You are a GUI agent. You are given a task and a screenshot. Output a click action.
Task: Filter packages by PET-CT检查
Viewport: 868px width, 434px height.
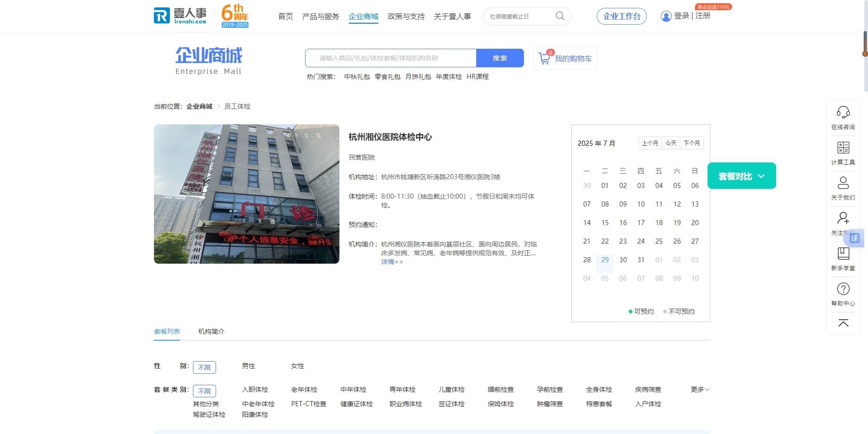[x=309, y=404]
